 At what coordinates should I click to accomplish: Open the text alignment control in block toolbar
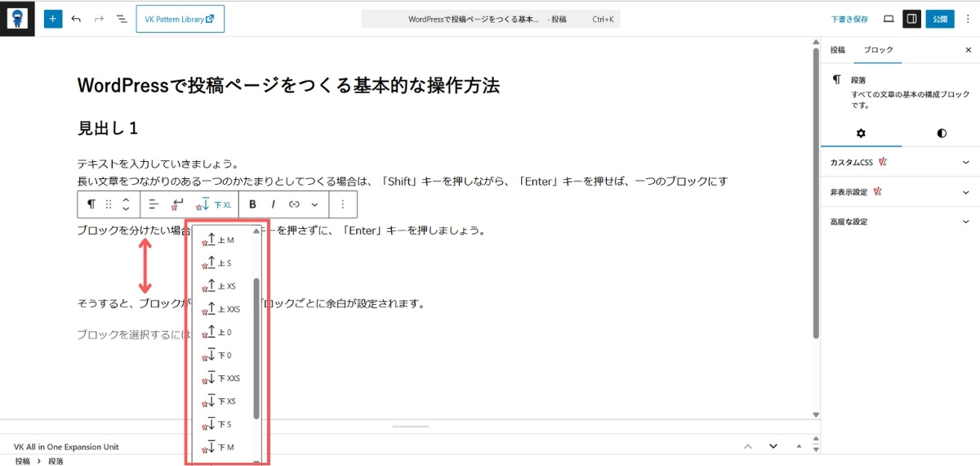pos(154,204)
